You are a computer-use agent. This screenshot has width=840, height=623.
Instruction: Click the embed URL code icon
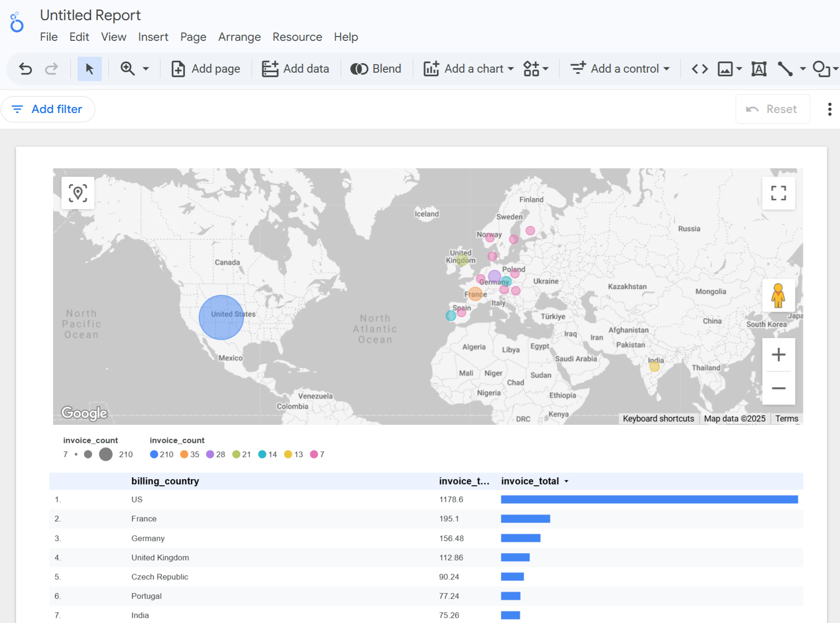click(699, 69)
